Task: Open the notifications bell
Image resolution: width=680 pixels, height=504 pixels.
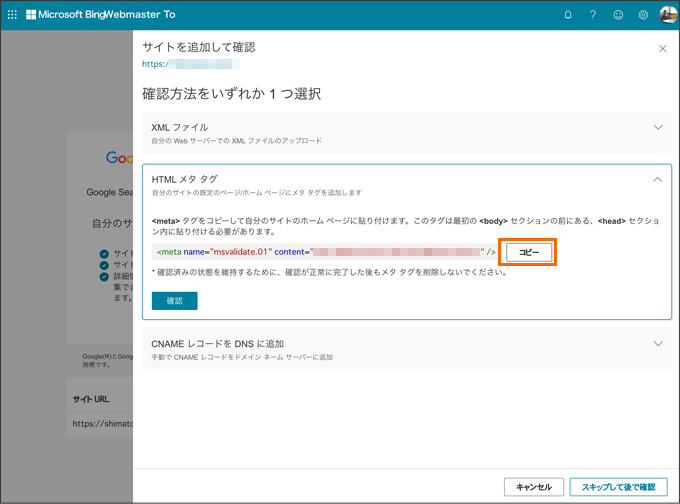Action: tap(568, 15)
